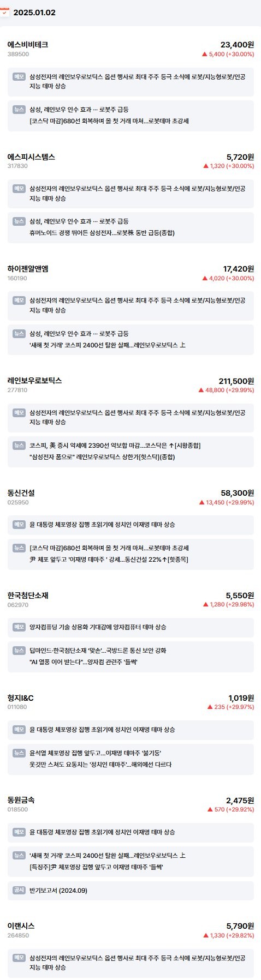This screenshot has width=261, height=980.
Task: Open the 에스비비테크 stock name
Action: [x=28, y=45]
